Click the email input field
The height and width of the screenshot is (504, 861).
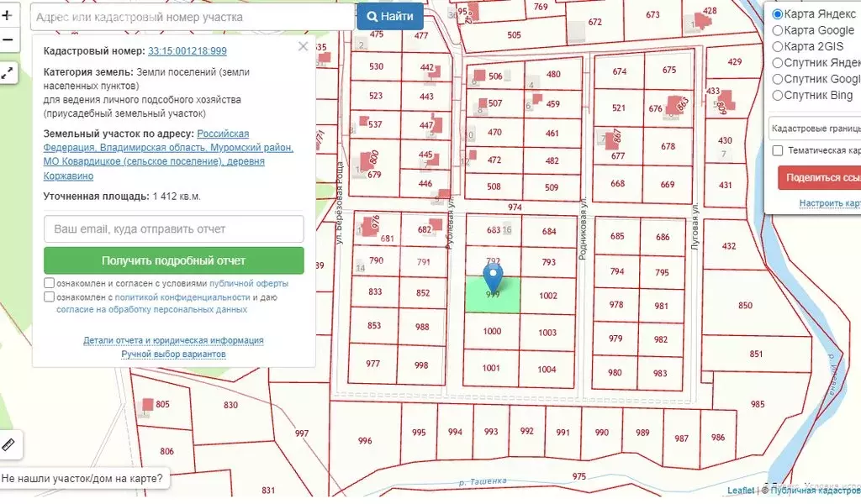tap(173, 228)
